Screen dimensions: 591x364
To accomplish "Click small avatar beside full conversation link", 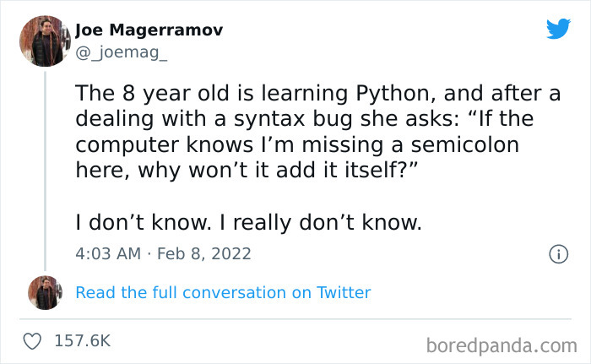I will point(44,292).
